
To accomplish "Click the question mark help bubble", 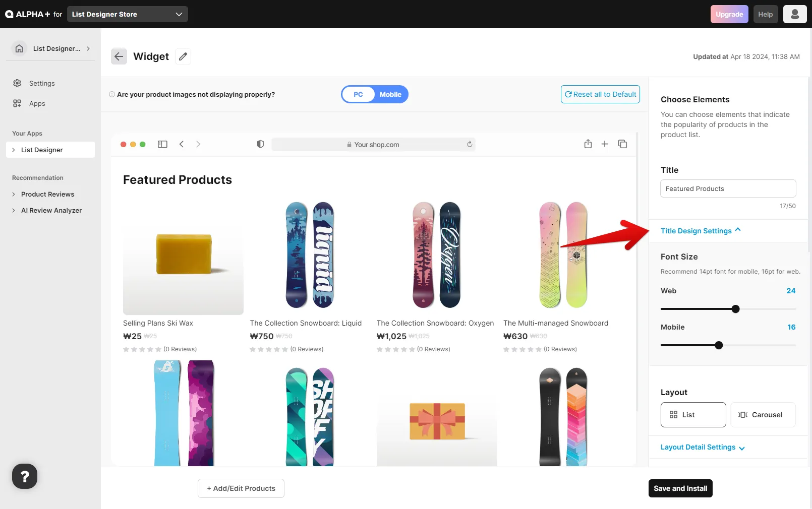I will coord(25,476).
